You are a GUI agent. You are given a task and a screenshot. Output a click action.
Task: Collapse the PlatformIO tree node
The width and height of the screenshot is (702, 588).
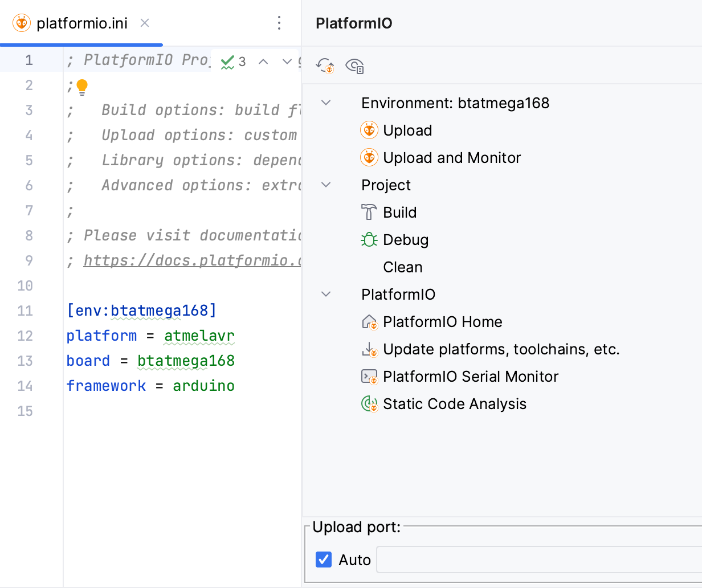[326, 295]
